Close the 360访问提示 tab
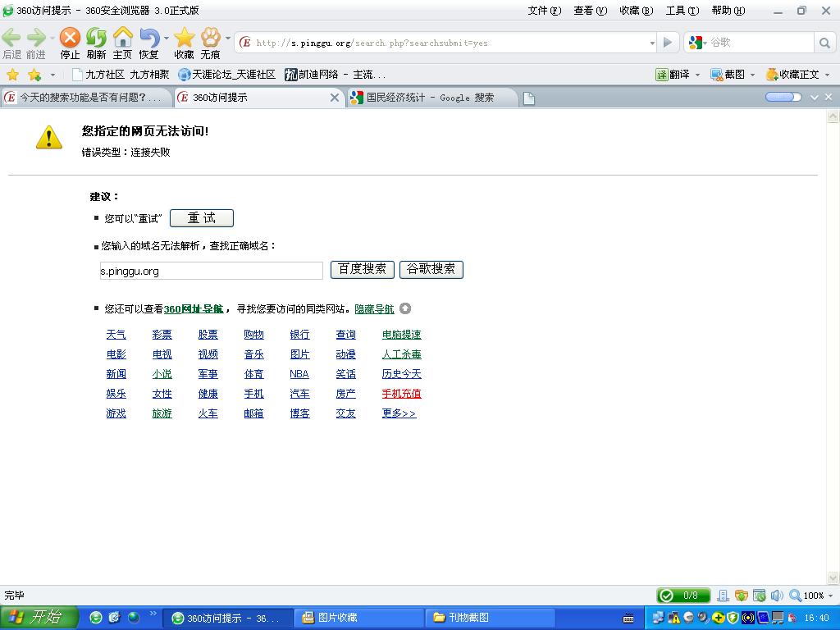The image size is (840, 630). [x=335, y=98]
